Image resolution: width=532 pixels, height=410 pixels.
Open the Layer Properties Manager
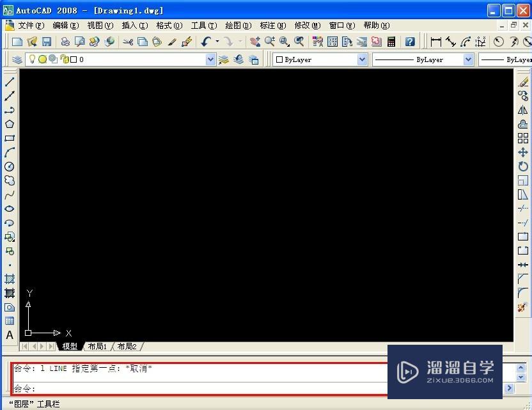pyautogui.click(x=17, y=59)
